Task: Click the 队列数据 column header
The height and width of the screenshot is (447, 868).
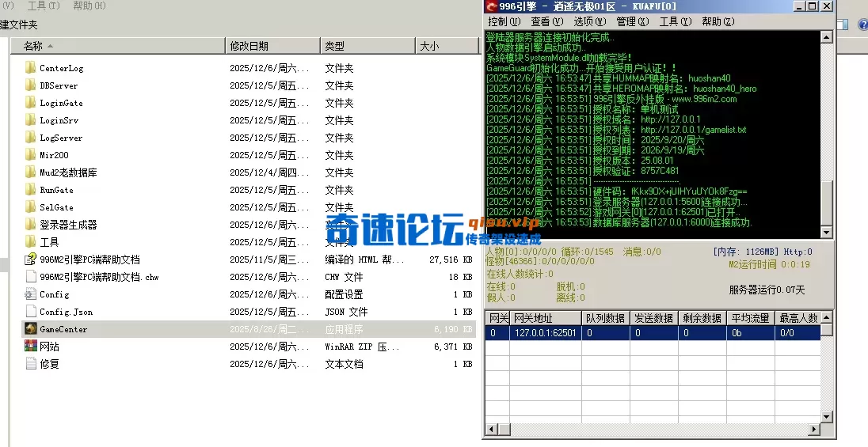Action: click(605, 318)
